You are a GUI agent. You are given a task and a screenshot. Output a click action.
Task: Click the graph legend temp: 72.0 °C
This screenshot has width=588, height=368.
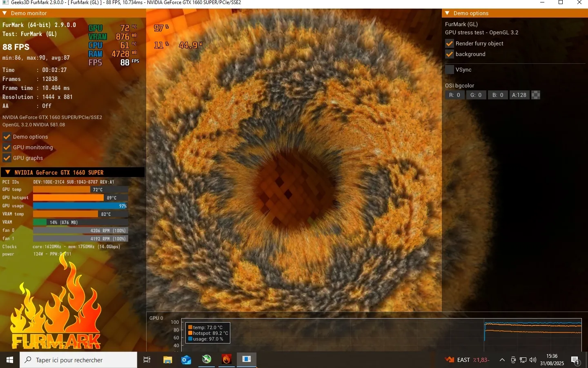205,328
